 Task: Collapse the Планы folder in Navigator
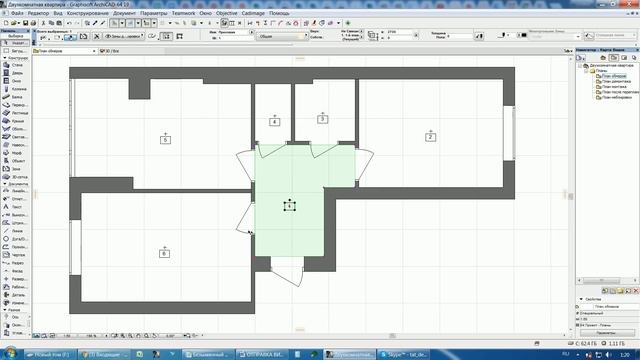[586, 71]
